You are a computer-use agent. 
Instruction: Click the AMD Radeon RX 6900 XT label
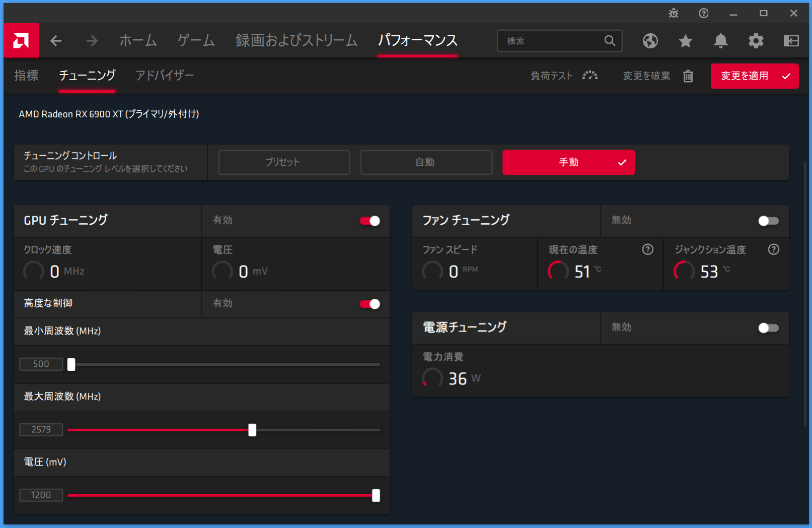109,114
